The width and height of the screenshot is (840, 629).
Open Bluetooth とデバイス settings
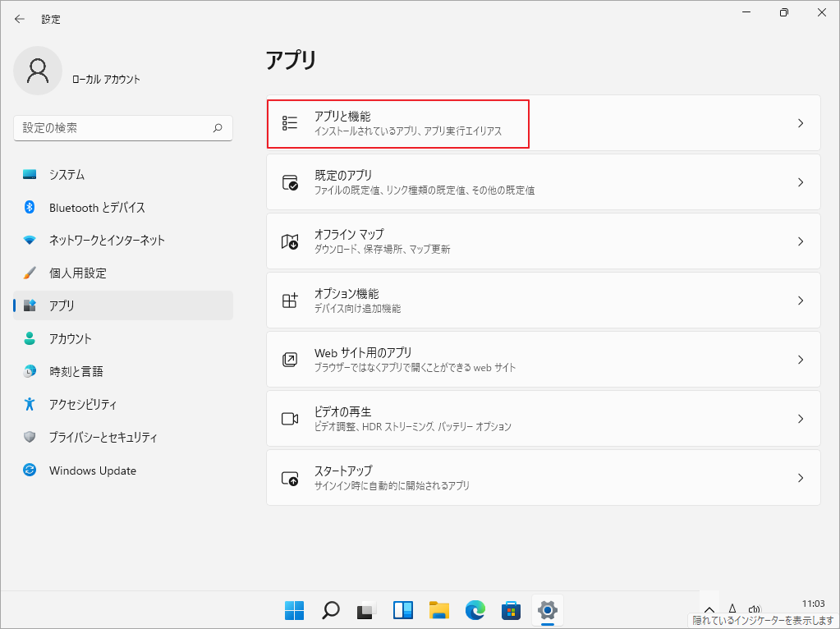(x=82, y=207)
